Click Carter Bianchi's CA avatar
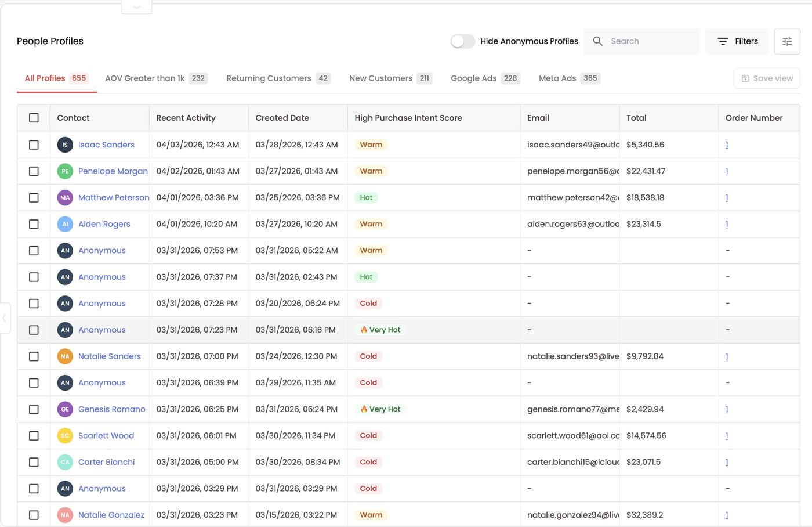 coord(65,462)
